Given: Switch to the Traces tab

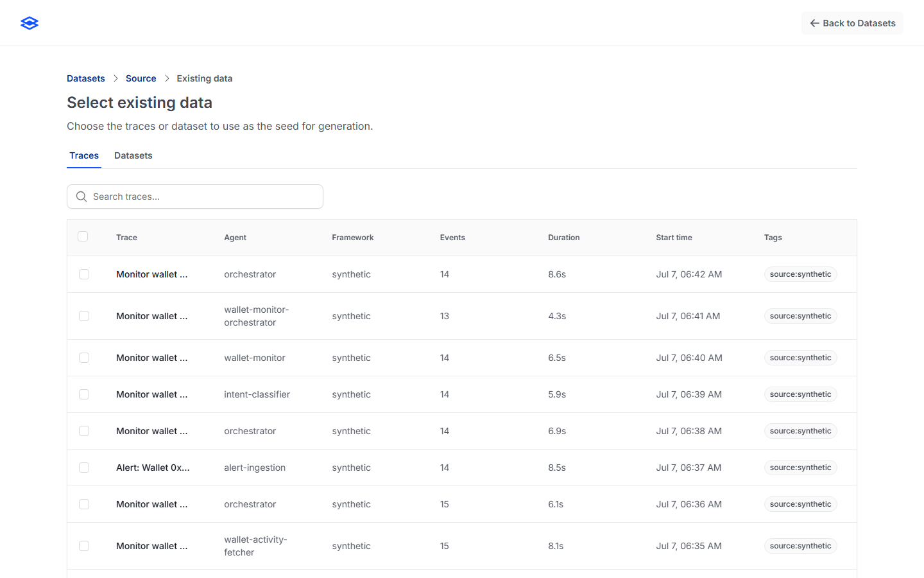Looking at the screenshot, I should coord(84,155).
